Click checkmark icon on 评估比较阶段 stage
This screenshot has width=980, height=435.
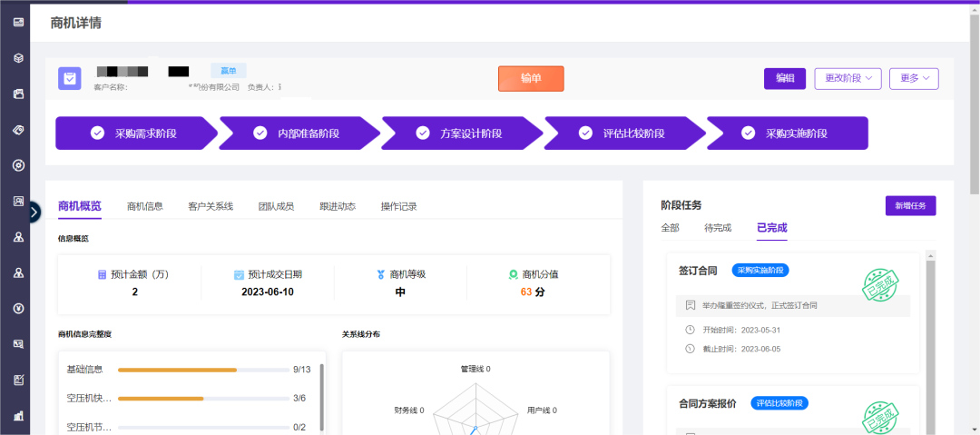point(585,133)
